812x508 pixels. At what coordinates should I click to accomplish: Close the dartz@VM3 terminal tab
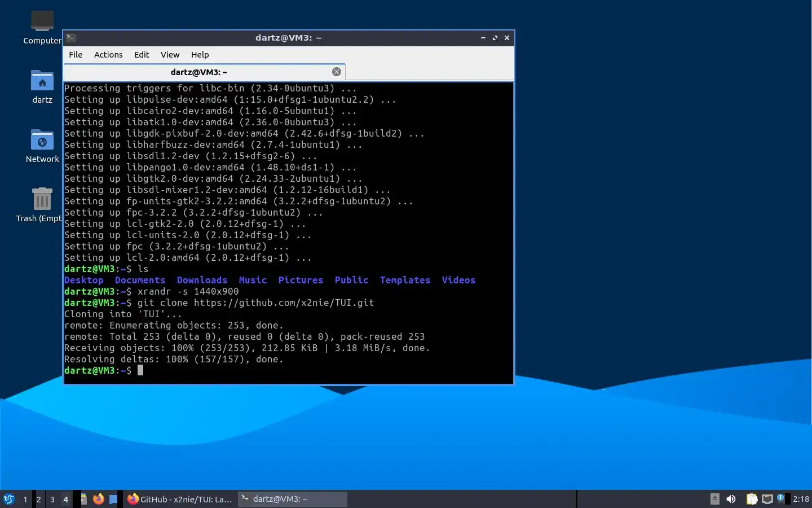click(337, 72)
